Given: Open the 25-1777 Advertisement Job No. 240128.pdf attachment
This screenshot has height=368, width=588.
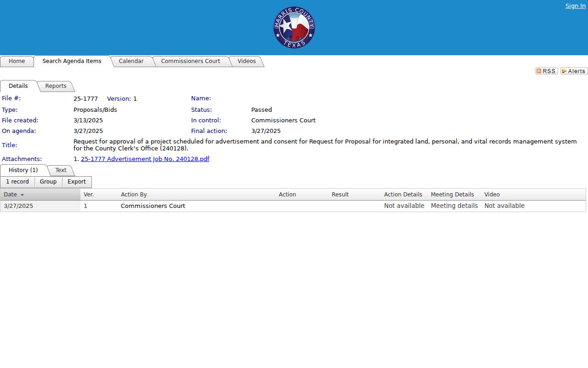Looking at the screenshot, I should (x=145, y=159).
